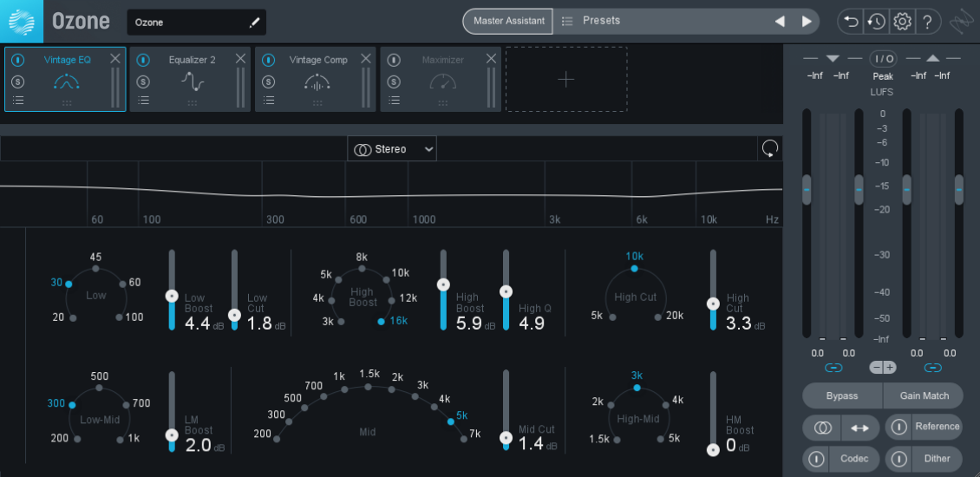This screenshot has height=477, width=980.
Task: Click the I/O meter toggle button
Action: click(883, 59)
